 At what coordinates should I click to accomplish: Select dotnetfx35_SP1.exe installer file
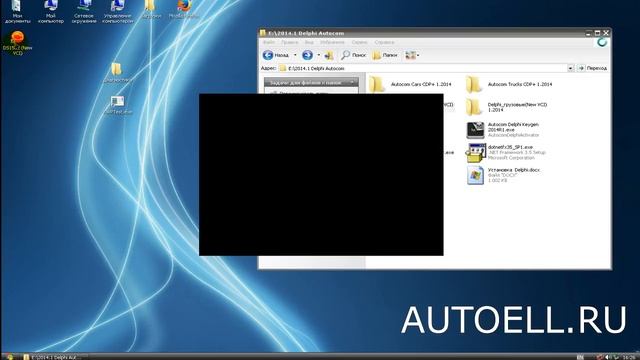coord(506,152)
